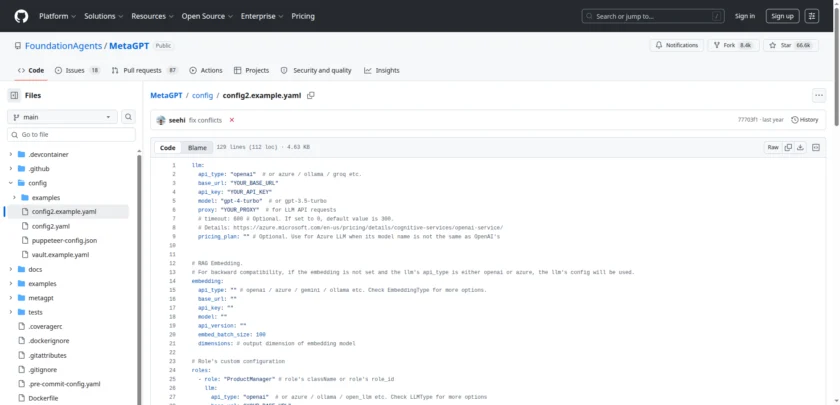Select the Code view toggle

[168, 147]
